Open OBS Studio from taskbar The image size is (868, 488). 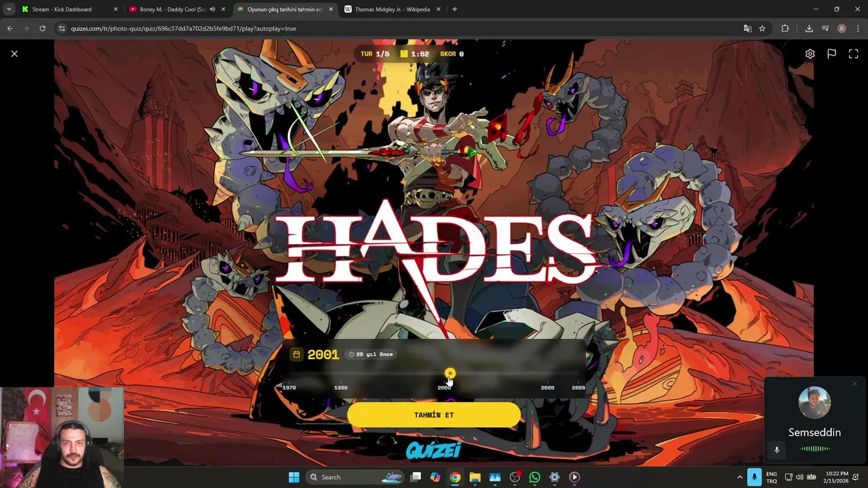coord(515,477)
